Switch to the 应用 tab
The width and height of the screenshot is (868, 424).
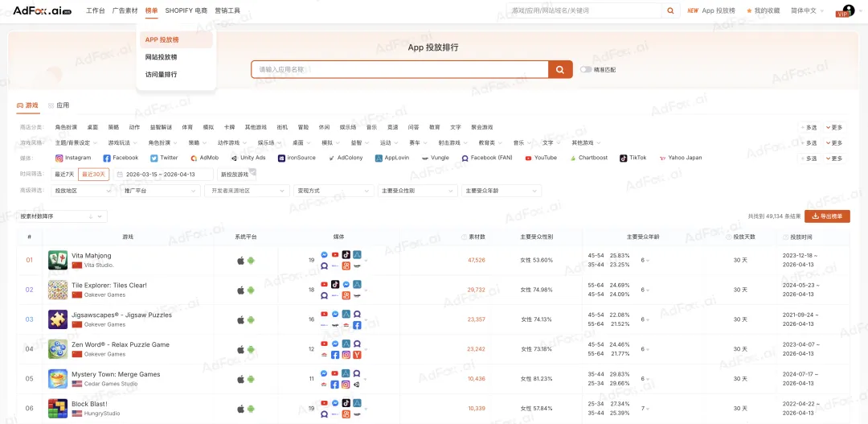[x=62, y=105]
